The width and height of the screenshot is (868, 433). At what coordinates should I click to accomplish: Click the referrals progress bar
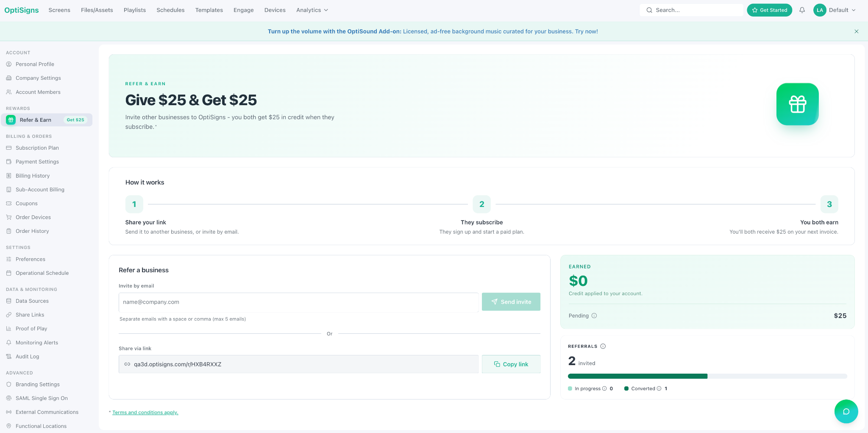[707, 376]
